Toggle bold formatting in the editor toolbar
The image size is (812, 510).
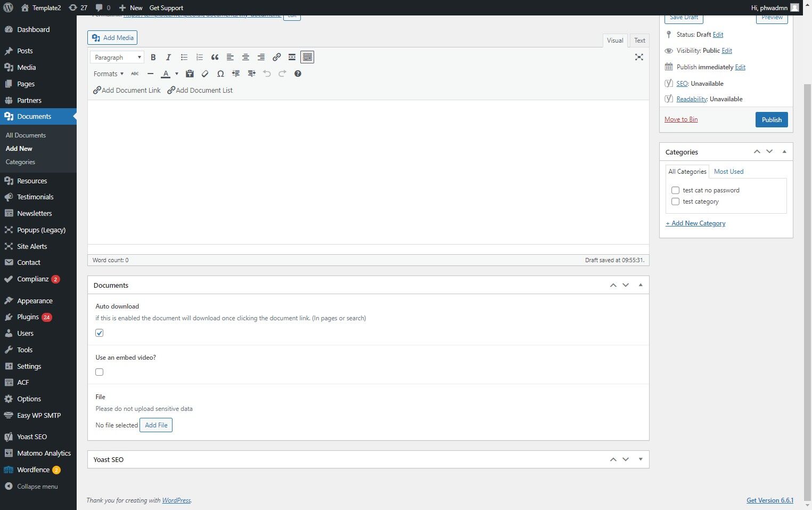point(153,57)
